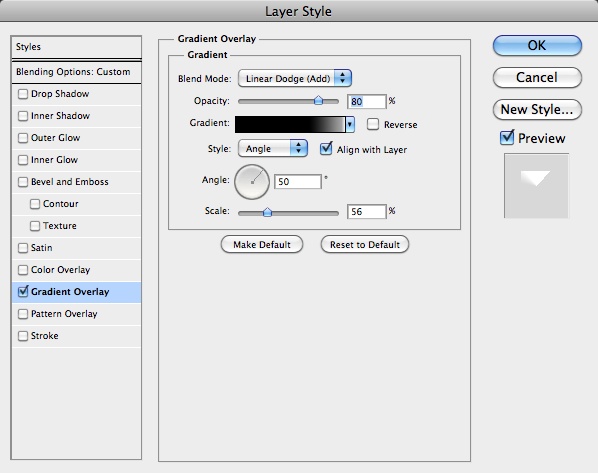598x473 pixels.
Task: Enable the Drop Shadow checkbox
Action: click(x=23, y=94)
